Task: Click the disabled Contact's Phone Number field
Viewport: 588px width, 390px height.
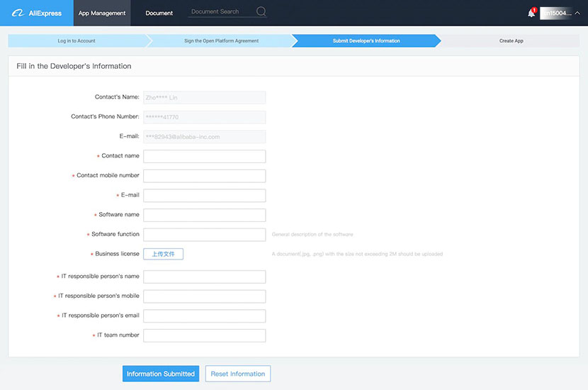Action: pos(204,117)
